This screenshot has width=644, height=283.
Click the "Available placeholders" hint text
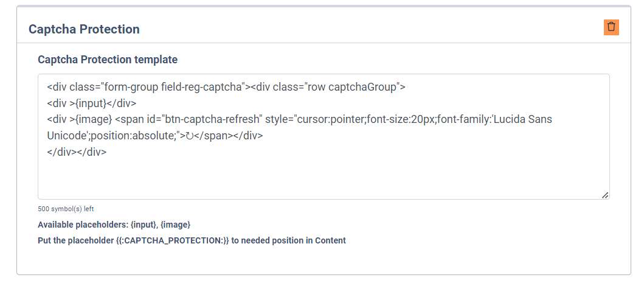(x=83, y=225)
